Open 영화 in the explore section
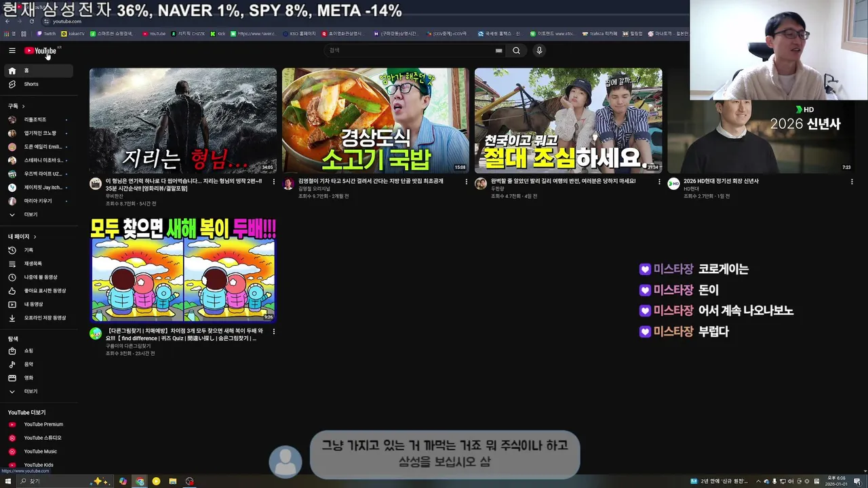This screenshot has width=868, height=488. coord(39,378)
